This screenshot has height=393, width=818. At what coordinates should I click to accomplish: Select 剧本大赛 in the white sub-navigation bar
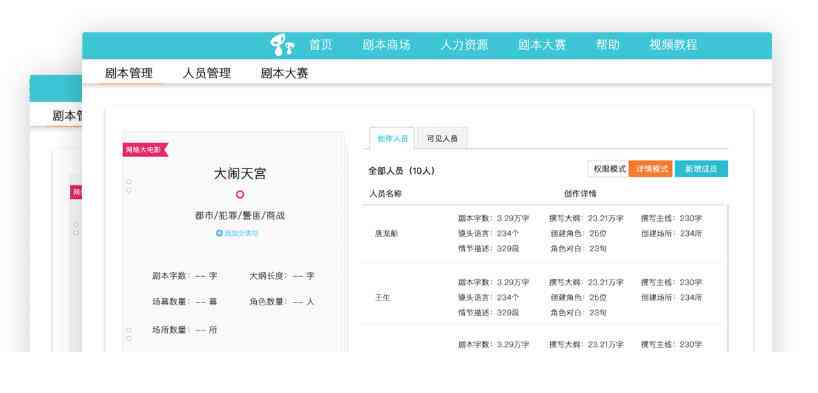[x=284, y=73]
